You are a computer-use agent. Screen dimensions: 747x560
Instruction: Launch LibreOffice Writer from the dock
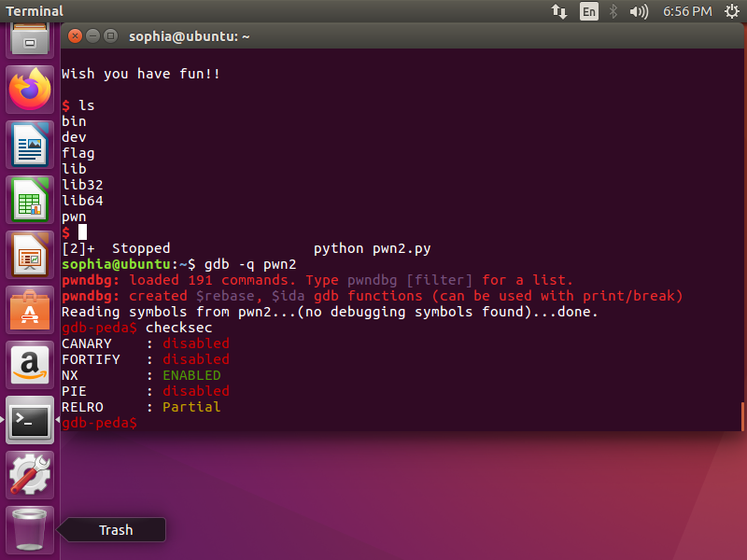pyautogui.click(x=30, y=144)
